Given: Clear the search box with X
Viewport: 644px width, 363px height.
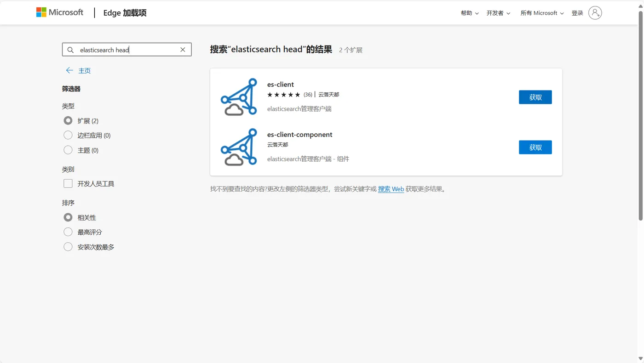Looking at the screenshot, I should (x=183, y=50).
